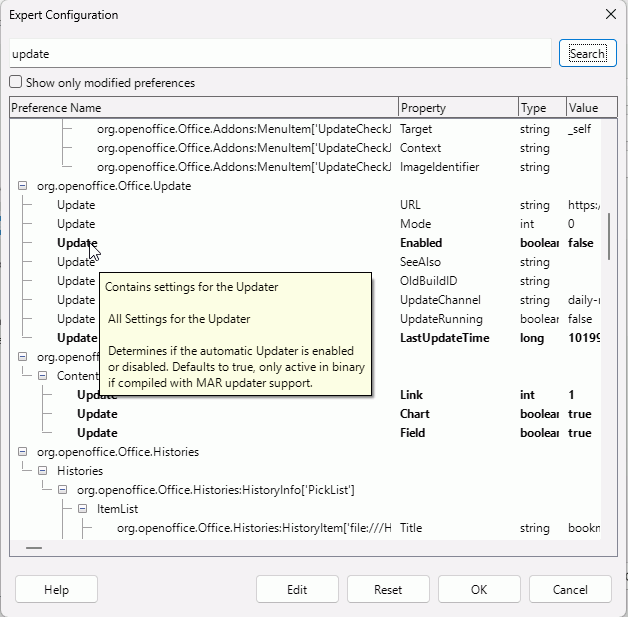Screen dimensions: 628x617
Task: Click the Property column header
Action: point(457,108)
